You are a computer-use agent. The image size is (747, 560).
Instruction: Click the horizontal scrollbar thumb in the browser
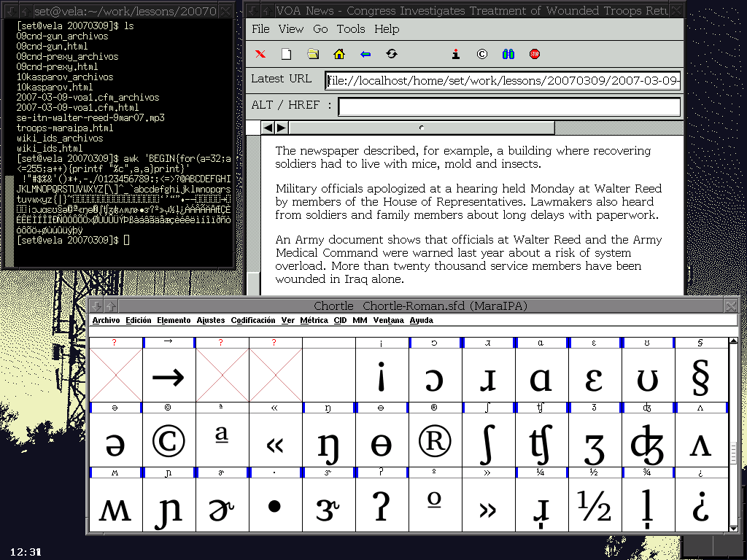pyautogui.click(x=422, y=128)
